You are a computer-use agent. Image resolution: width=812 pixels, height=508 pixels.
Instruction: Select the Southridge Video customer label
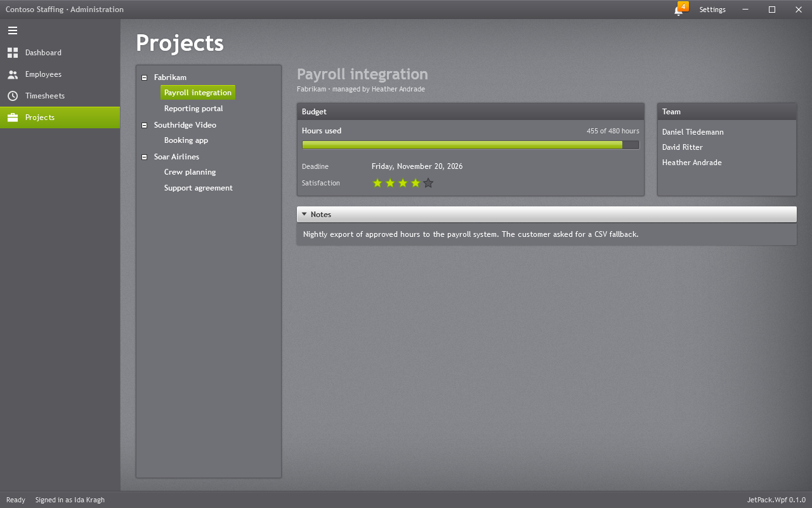click(x=185, y=125)
